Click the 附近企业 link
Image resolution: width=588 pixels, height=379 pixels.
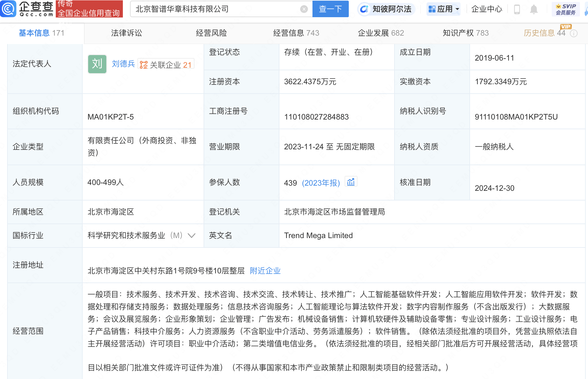point(265,271)
